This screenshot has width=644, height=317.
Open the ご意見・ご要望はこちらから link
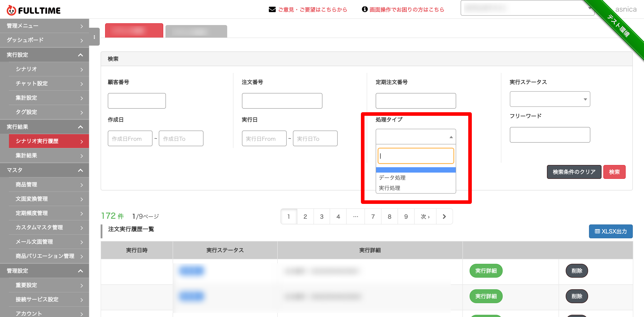pos(313,9)
